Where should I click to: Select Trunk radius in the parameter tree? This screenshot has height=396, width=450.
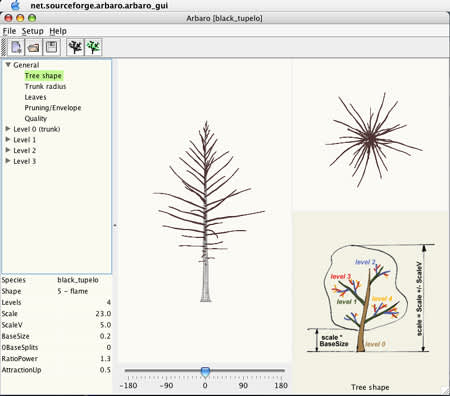point(45,86)
